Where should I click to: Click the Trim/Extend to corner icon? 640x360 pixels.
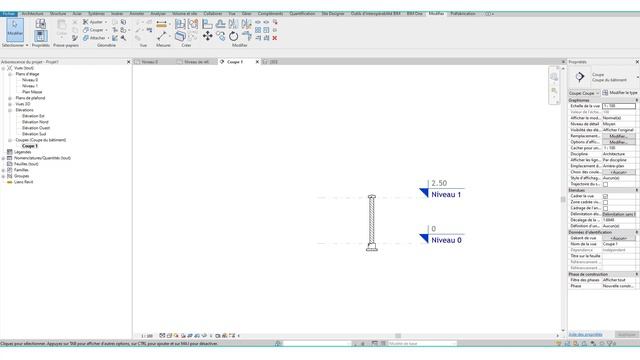247,36
